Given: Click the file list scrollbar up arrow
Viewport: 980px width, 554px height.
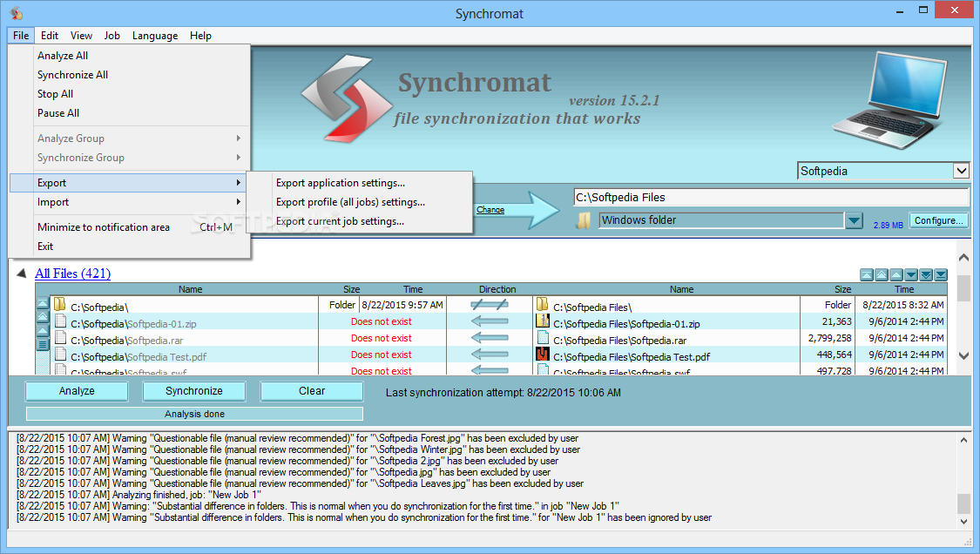Looking at the screenshot, I should tap(963, 258).
